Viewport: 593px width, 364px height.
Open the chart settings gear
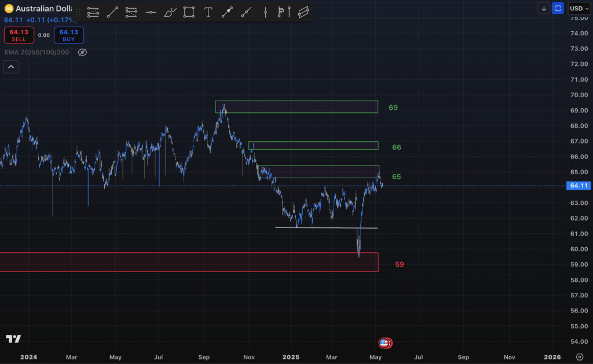(x=579, y=357)
